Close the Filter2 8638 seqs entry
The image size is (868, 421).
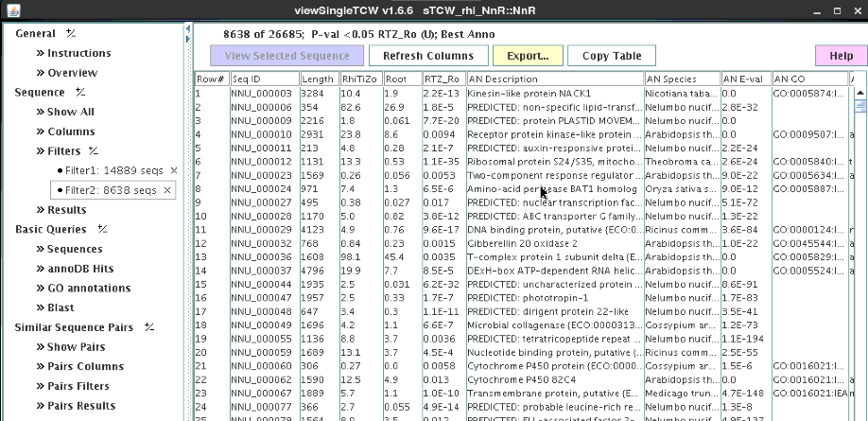(x=167, y=190)
